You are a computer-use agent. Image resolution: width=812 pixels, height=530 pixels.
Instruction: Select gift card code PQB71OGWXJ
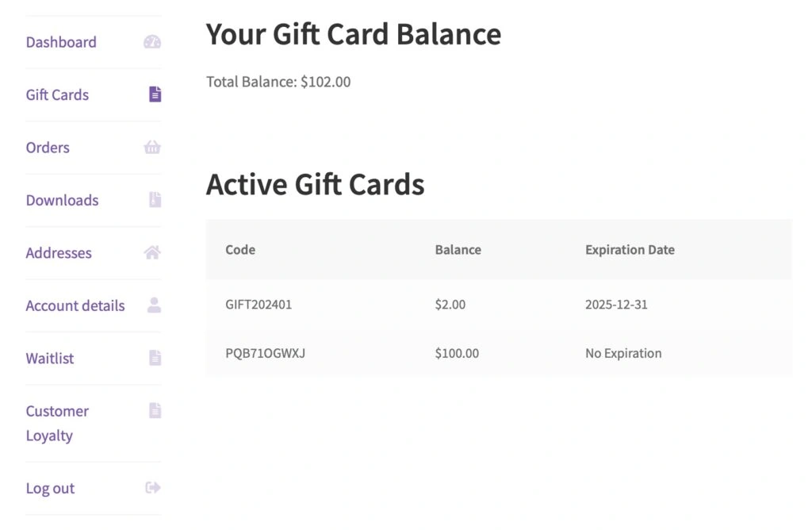(x=265, y=353)
